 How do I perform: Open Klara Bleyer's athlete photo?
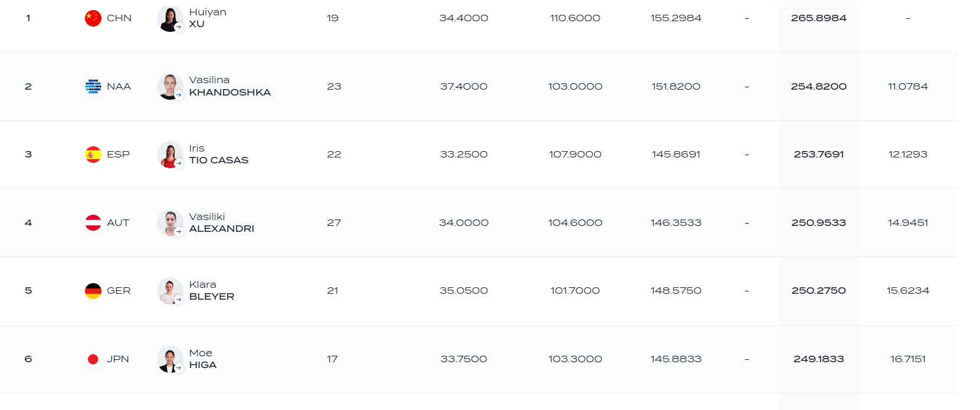click(170, 291)
